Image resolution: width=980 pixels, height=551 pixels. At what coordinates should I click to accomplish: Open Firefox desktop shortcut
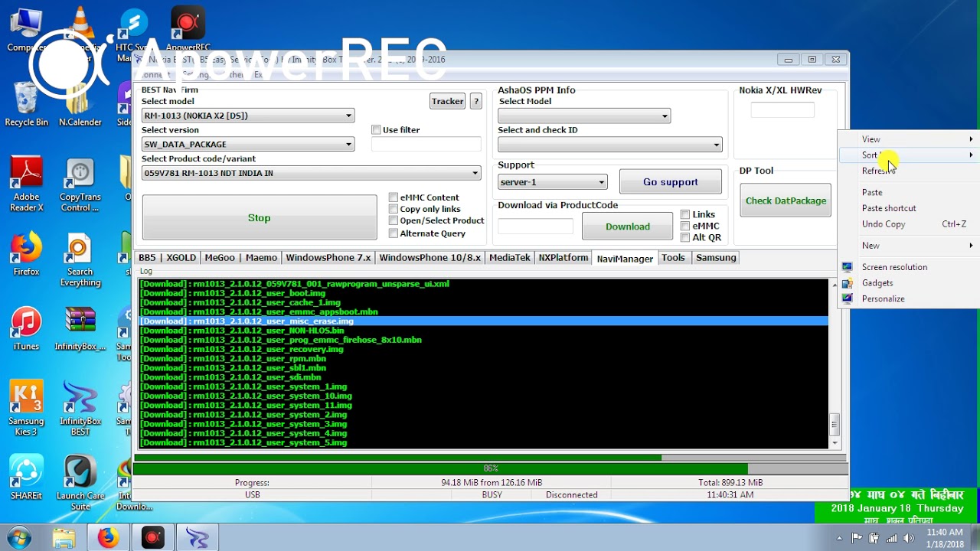pos(26,255)
